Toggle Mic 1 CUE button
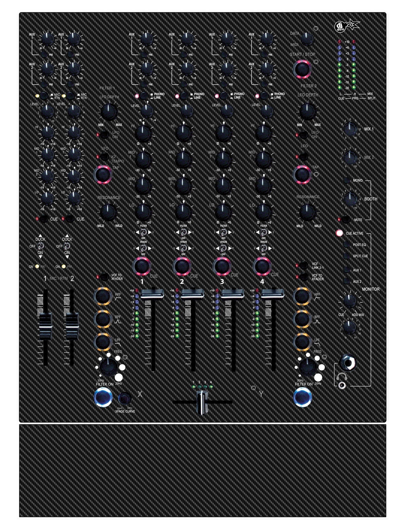Screen dimensions: 407x532 [44, 219]
